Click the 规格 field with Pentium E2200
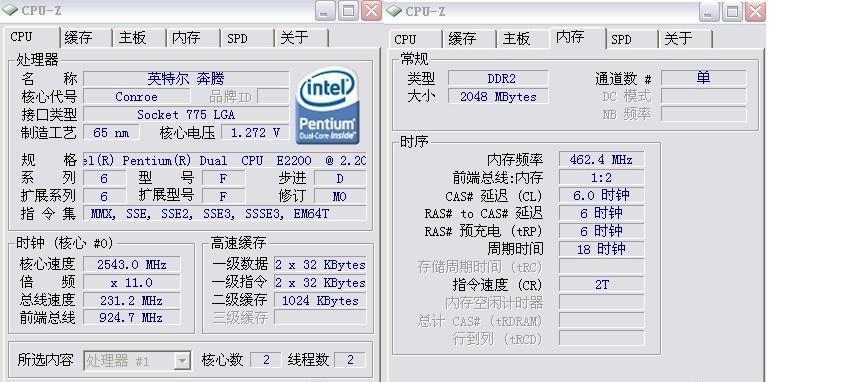This screenshot has width=849, height=382. pyautogui.click(x=225, y=161)
